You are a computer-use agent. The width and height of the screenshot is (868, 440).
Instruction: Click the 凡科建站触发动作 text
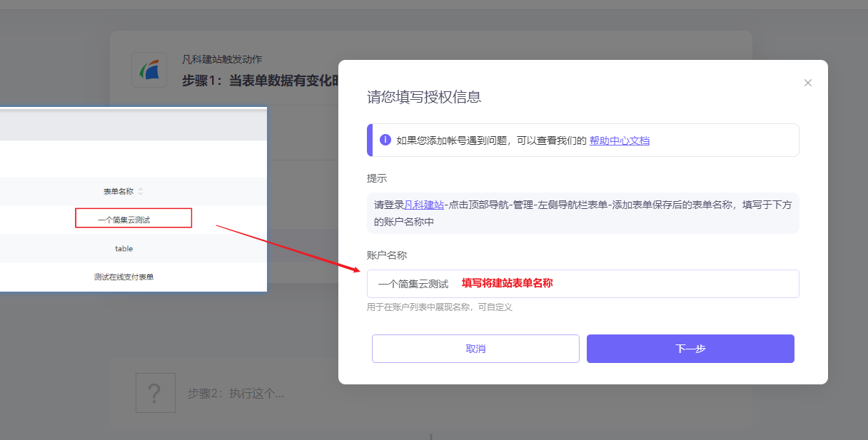click(222, 59)
